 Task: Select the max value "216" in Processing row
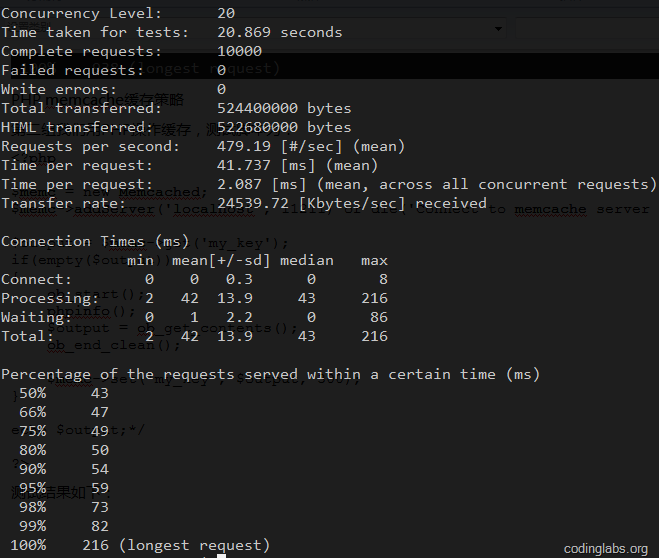(374, 298)
